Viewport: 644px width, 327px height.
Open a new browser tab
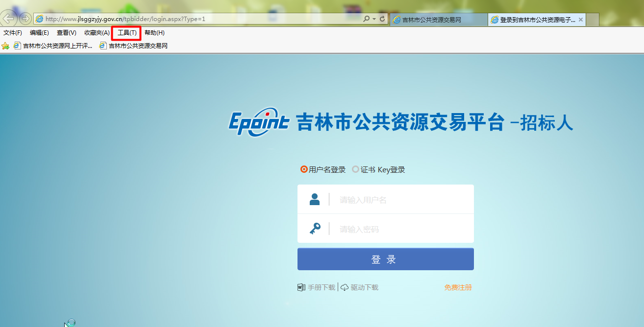click(593, 20)
